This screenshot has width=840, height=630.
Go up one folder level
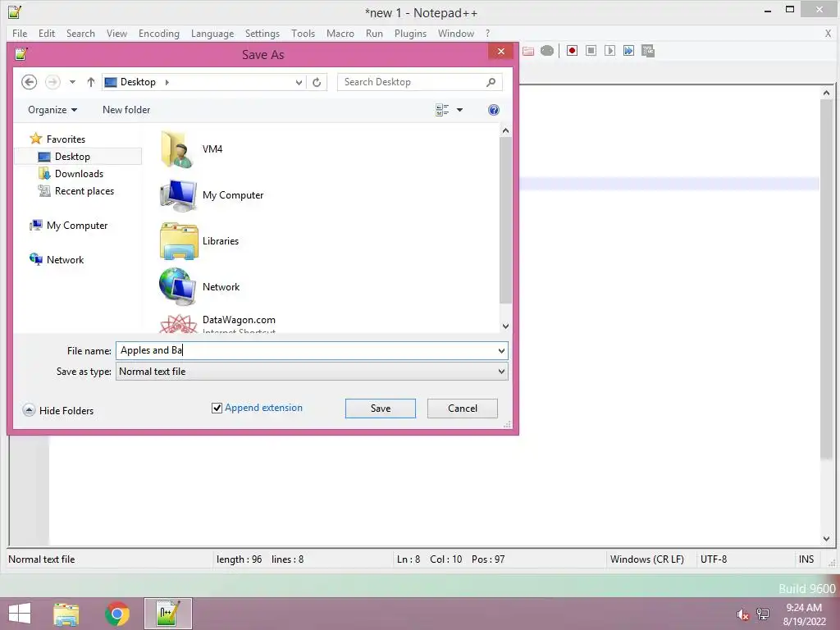(90, 82)
